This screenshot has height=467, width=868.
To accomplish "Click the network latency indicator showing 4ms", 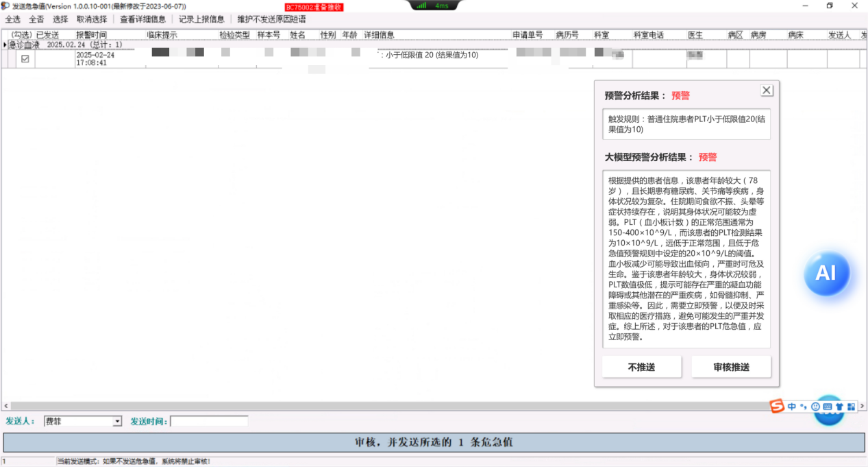I will (x=435, y=5).
